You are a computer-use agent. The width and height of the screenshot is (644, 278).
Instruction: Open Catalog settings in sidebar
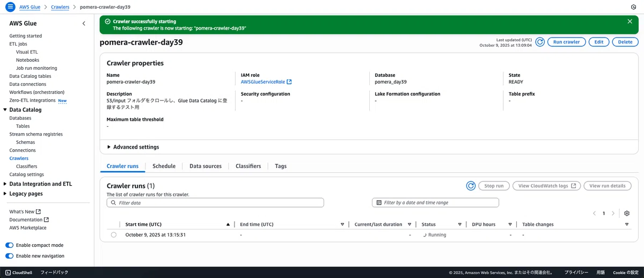(26, 174)
